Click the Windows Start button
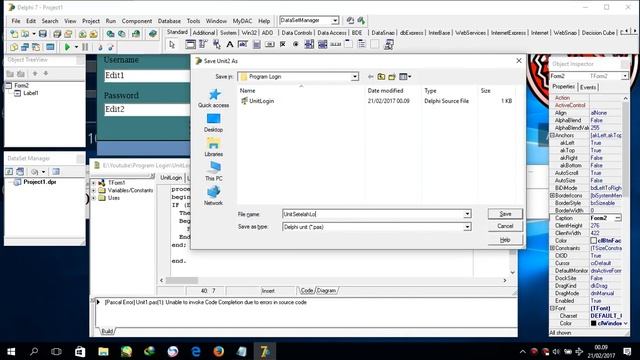 [x=11, y=351]
